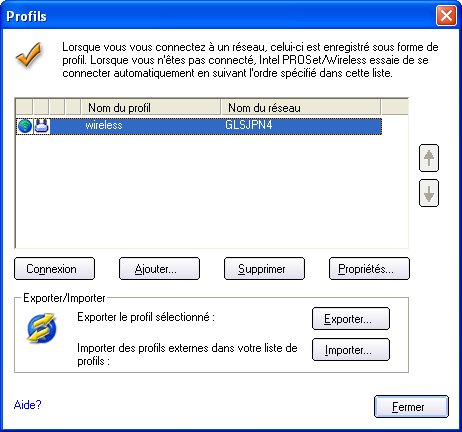This screenshot has height=432, width=462.
Task: Close the Profils dialog with X
Action: 446,16
